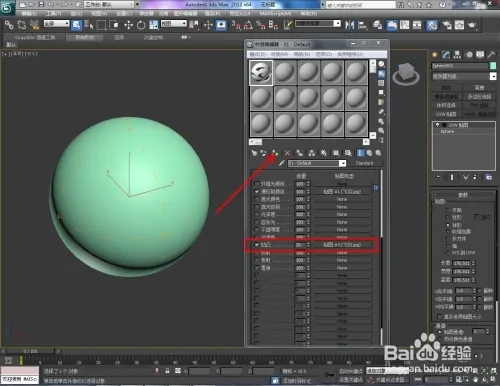Choose the Select and Rotate tool
This screenshot has height=386, width=500.
(141, 25)
